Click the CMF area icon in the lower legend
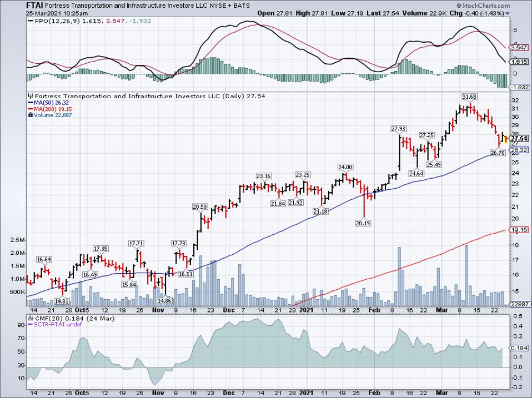 pos(31,318)
